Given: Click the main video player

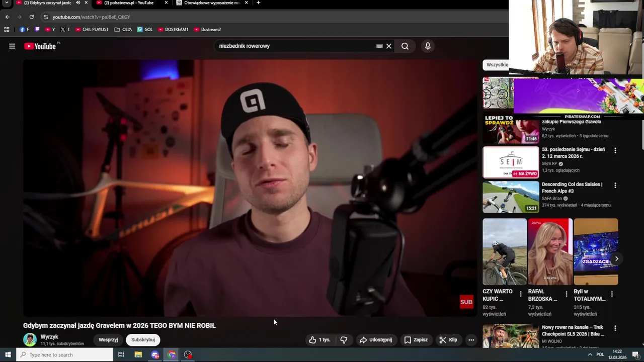Looking at the screenshot, I should coord(250,188).
